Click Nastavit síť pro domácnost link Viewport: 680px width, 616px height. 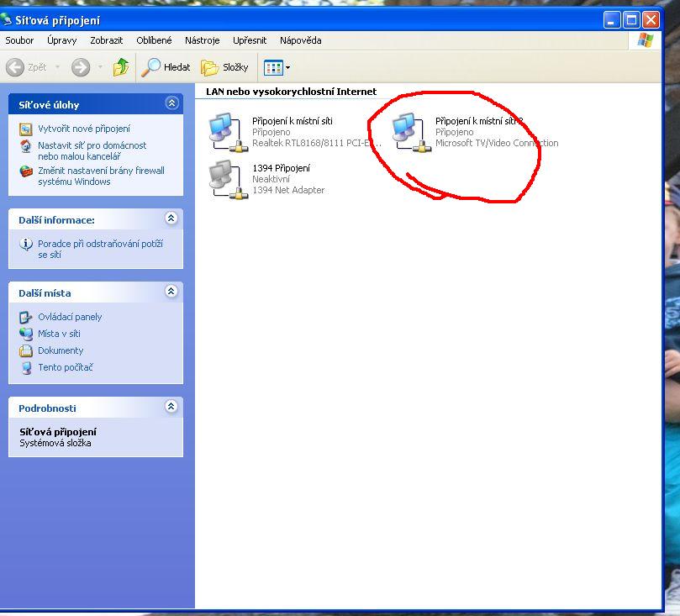pyautogui.click(x=92, y=151)
